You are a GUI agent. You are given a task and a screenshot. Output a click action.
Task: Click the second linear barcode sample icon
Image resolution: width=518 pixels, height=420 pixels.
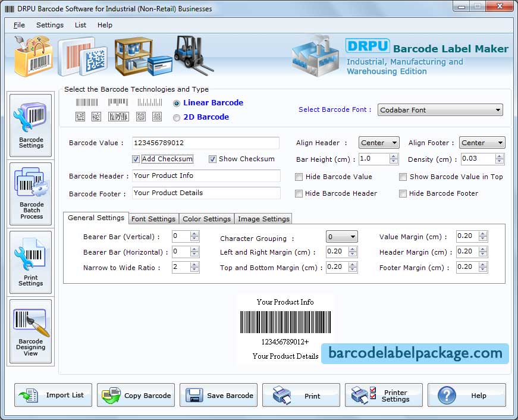[x=118, y=102]
